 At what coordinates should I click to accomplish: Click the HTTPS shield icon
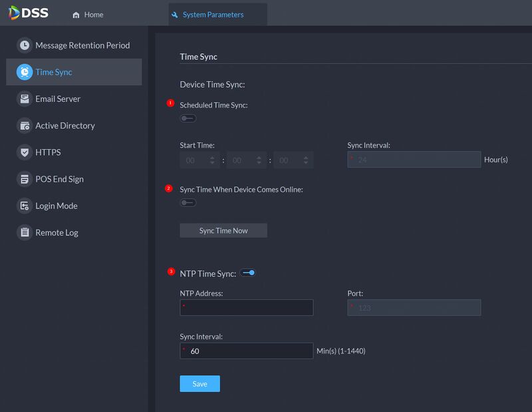click(25, 152)
